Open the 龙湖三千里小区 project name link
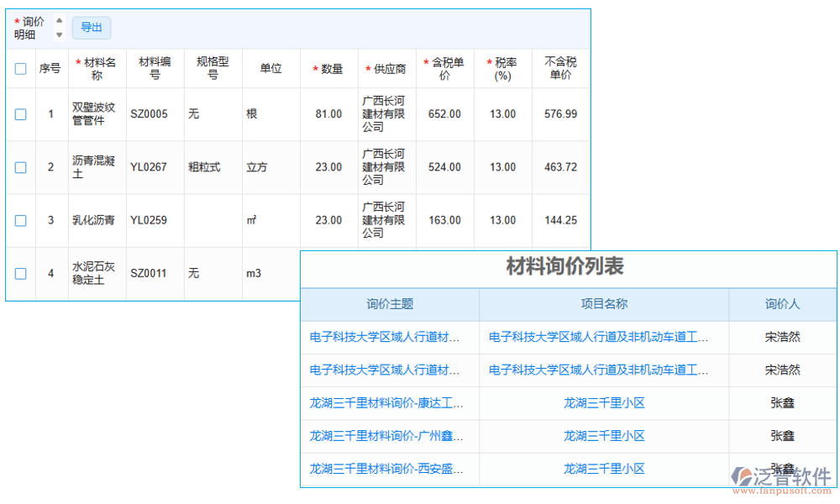 click(606, 403)
